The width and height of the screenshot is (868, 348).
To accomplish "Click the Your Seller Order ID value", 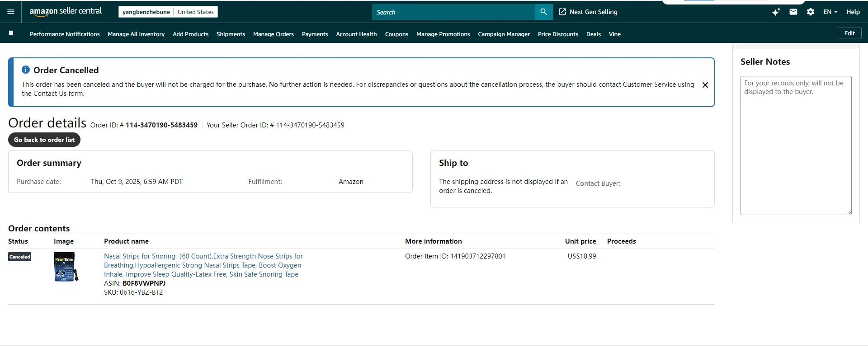I will [310, 125].
